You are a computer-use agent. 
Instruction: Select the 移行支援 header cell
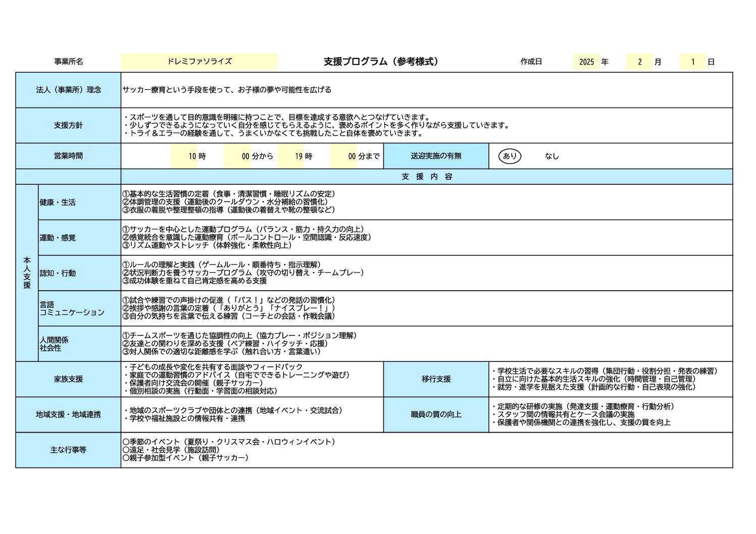436,379
